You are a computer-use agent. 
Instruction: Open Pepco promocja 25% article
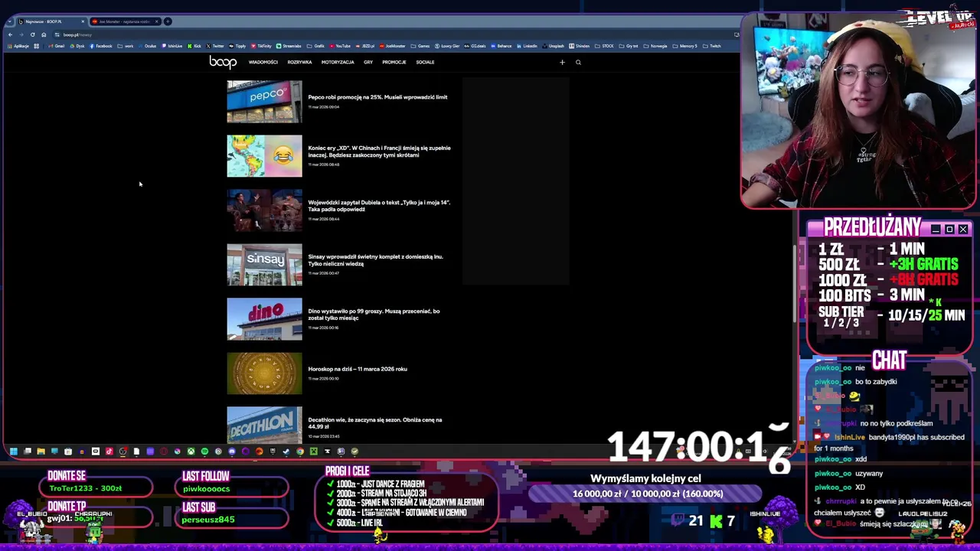[x=377, y=97]
